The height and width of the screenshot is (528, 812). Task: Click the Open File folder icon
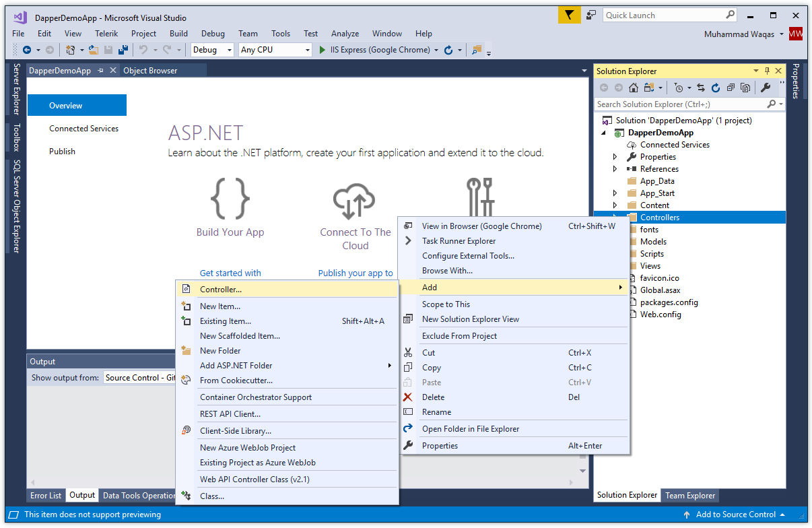[94, 50]
